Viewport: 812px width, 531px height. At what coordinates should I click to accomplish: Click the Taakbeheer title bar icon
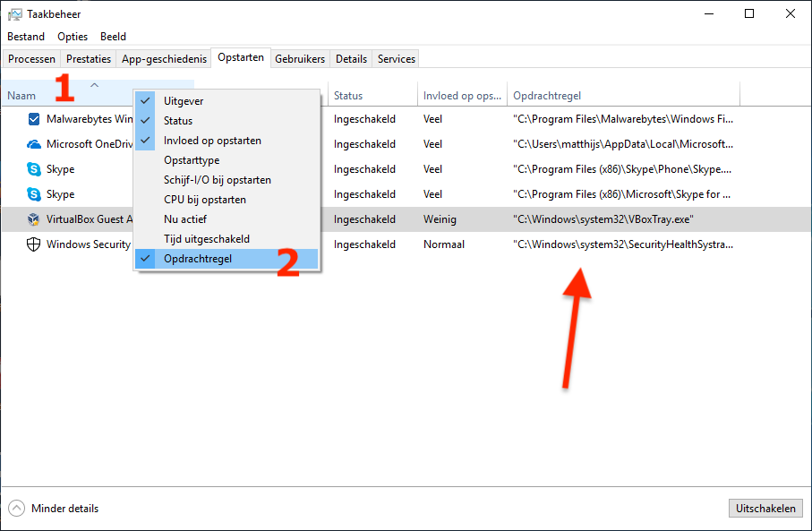click(14, 13)
